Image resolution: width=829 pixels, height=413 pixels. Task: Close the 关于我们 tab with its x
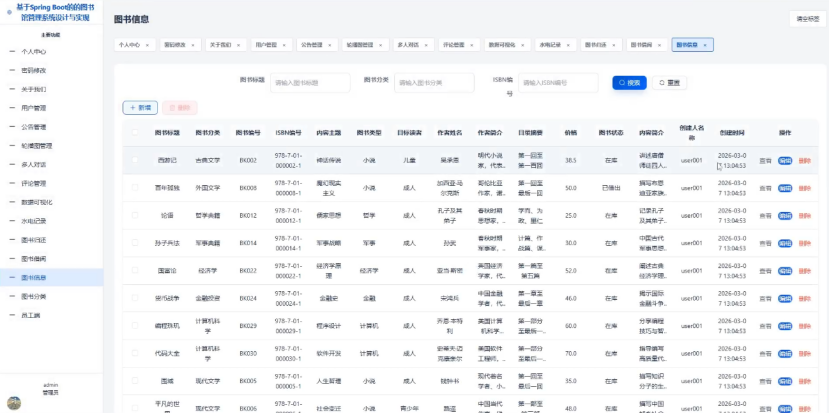coord(238,45)
